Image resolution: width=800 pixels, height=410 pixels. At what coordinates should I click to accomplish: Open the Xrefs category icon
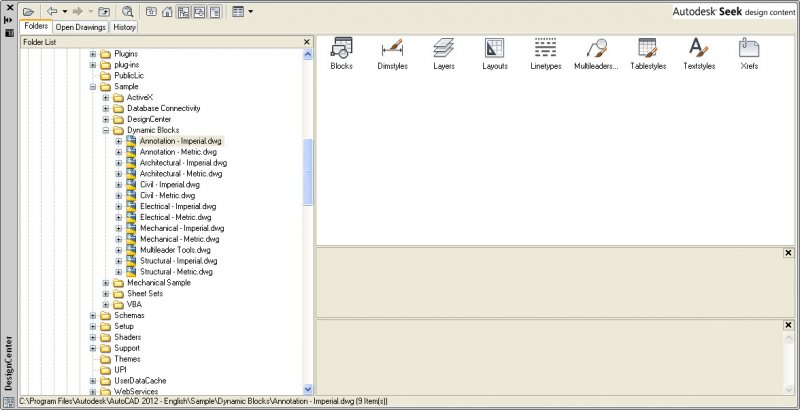point(748,51)
